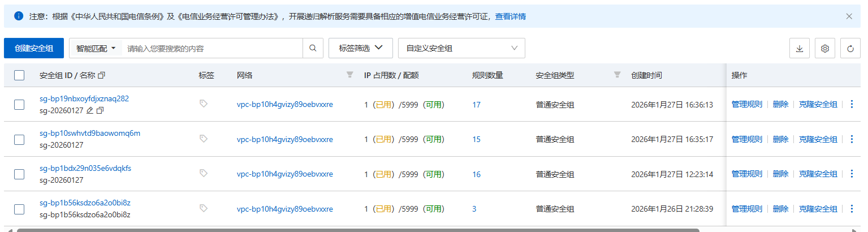
Task: Click the download/export icon button
Action: coord(800,49)
